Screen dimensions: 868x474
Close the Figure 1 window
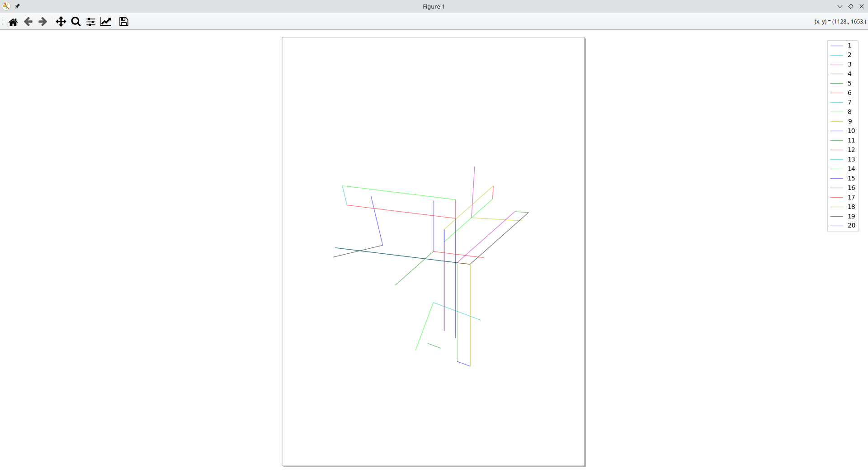862,6
